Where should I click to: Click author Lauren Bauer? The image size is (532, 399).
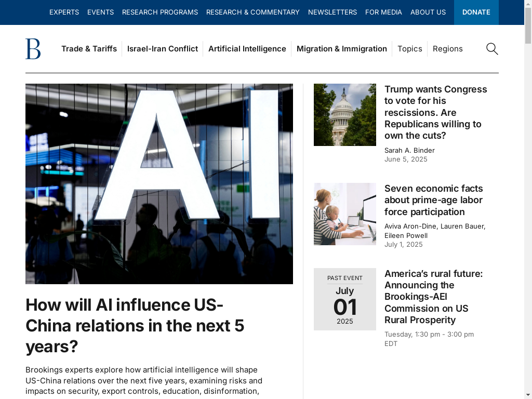click(x=462, y=227)
